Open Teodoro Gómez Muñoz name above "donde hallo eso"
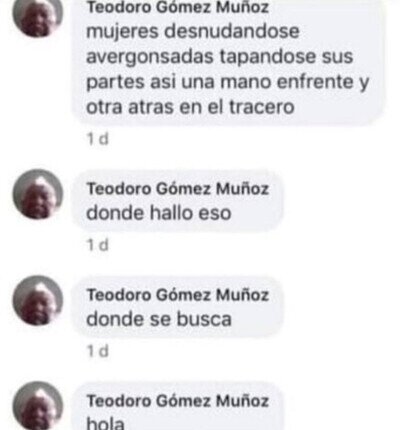Screen dimensions: 400x430 (x=178, y=189)
